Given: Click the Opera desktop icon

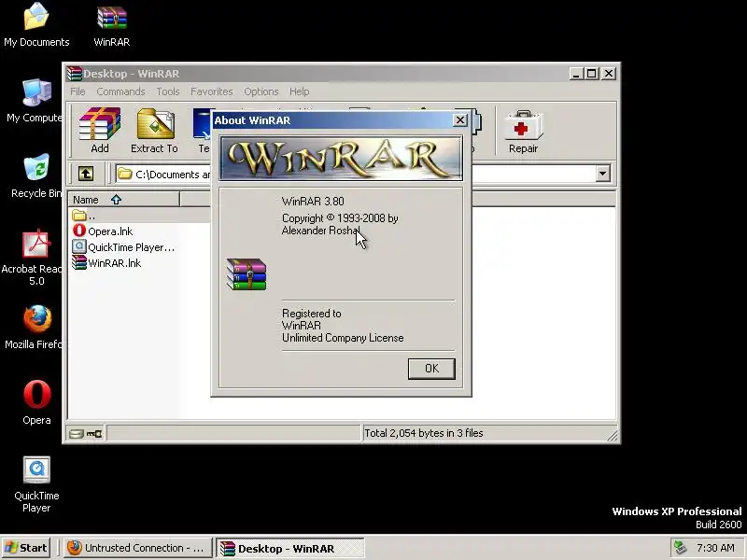Looking at the screenshot, I should 36,402.
